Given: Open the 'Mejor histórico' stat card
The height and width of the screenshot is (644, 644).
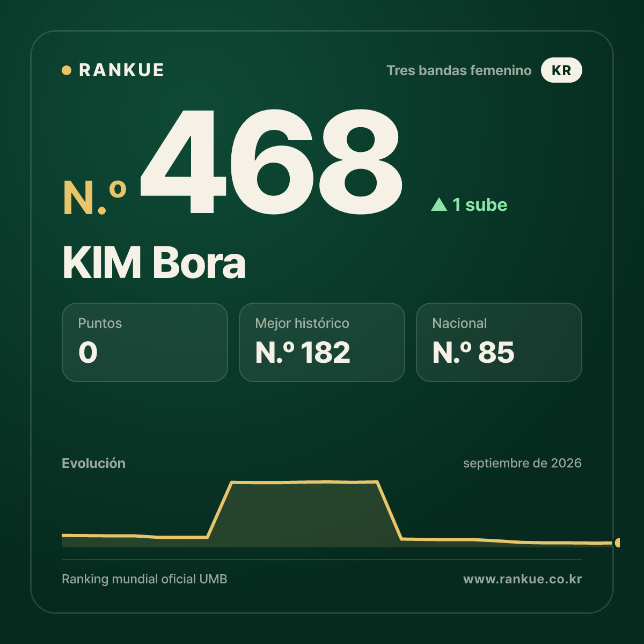Looking at the screenshot, I should click(322, 342).
